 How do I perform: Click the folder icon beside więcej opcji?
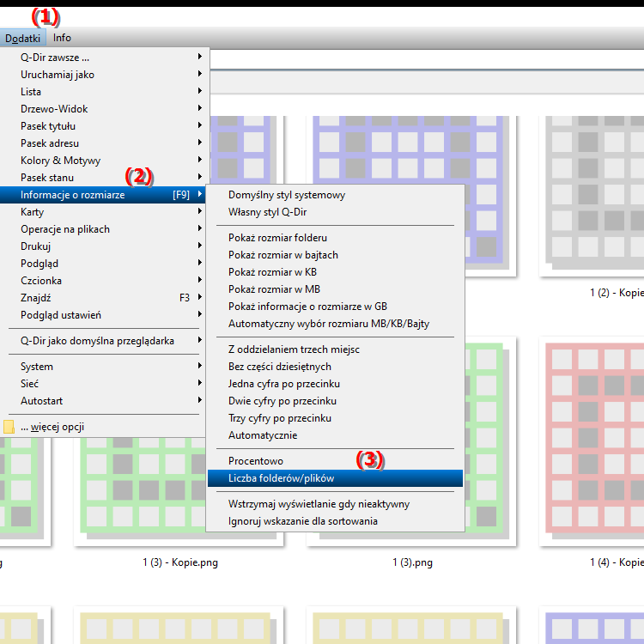click(9, 427)
